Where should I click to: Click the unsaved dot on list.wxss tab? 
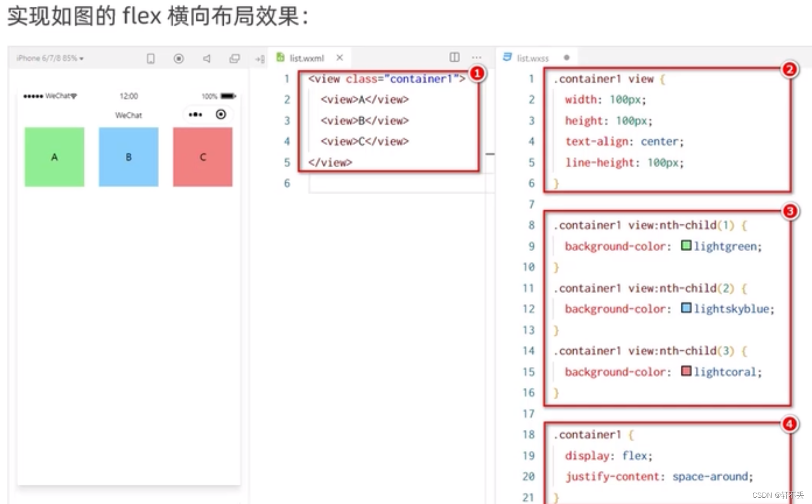pos(567,57)
